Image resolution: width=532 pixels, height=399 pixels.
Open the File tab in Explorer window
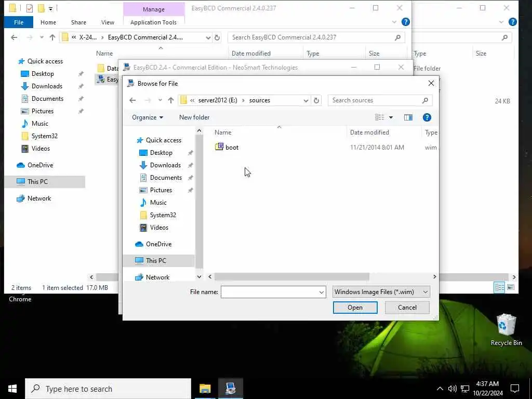(19, 22)
